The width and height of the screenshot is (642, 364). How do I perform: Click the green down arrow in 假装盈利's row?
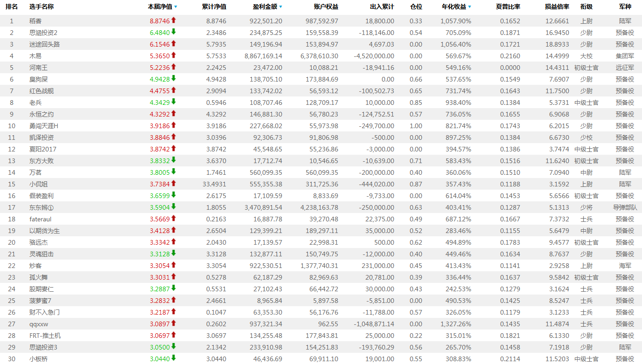pyautogui.click(x=174, y=195)
